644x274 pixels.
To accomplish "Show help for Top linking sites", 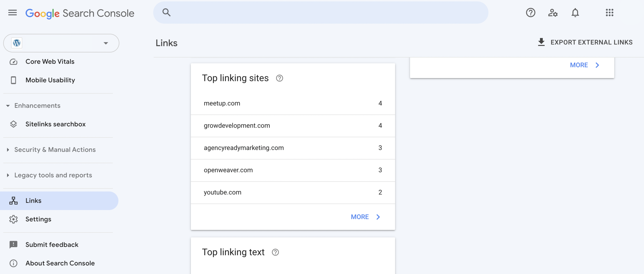I will tap(279, 78).
